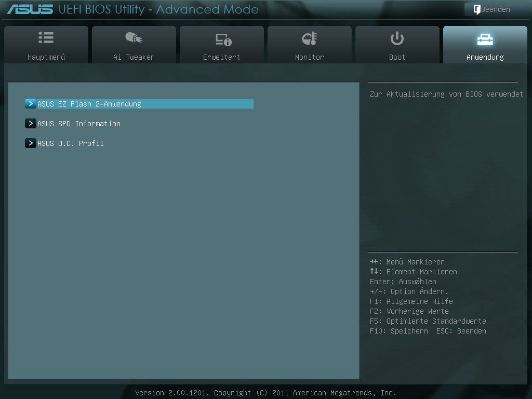Click 'Enter: Auswählen' hint text
Viewport: 532px width, 399px height.
[x=403, y=282]
